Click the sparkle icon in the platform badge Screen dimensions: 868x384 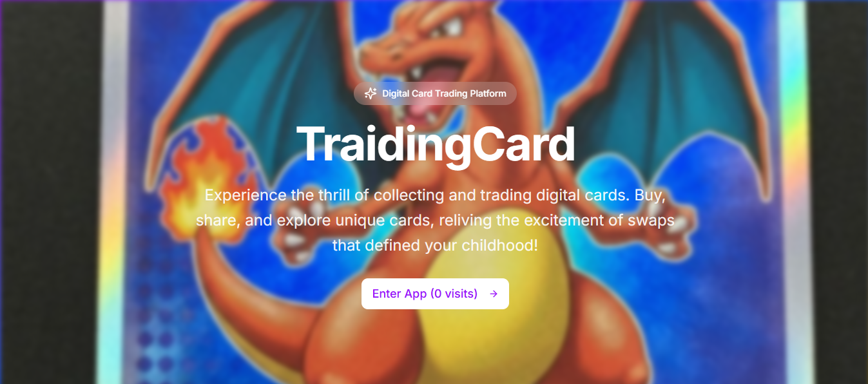click(371, 93)
